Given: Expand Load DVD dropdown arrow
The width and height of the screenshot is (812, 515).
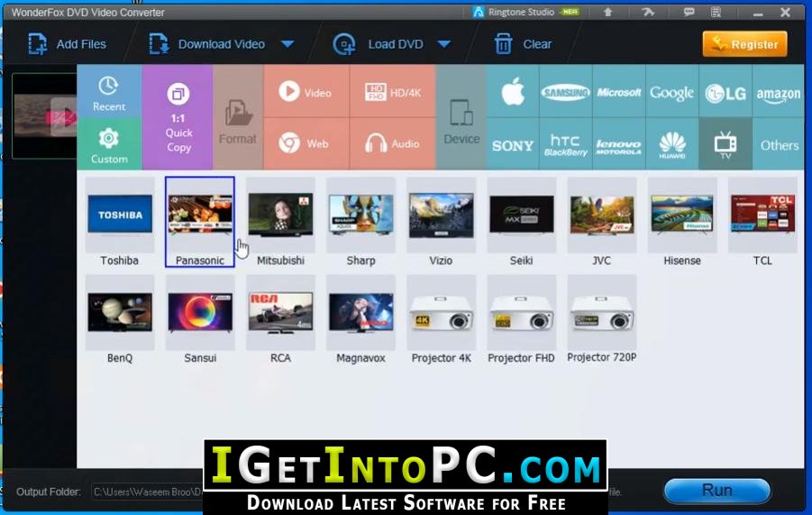Looking at the screenshot, I should [443, 44].
